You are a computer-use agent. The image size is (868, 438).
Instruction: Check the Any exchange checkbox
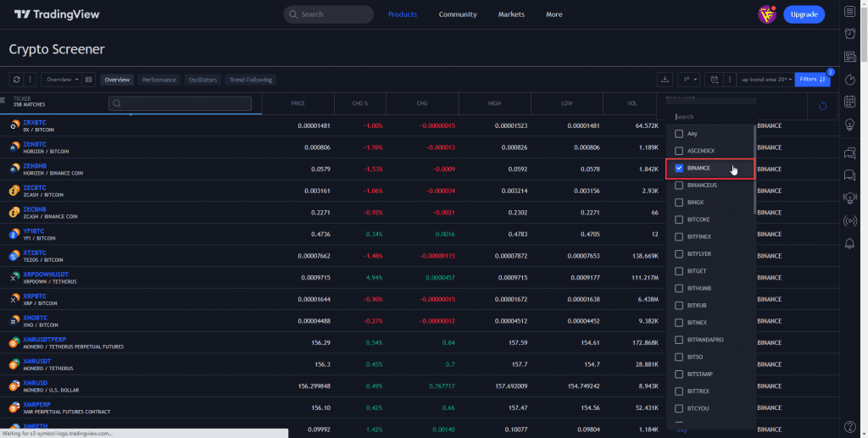(x=679, y=134)
